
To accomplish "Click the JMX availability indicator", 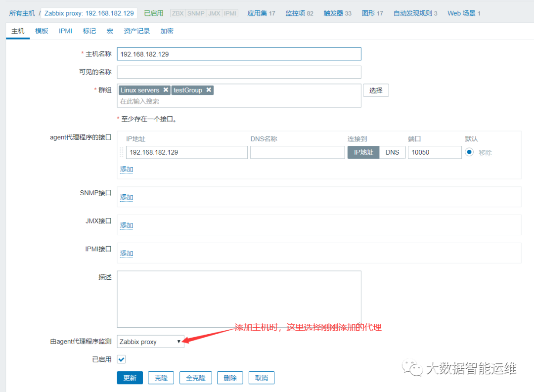I will click(x=214, y=13).
